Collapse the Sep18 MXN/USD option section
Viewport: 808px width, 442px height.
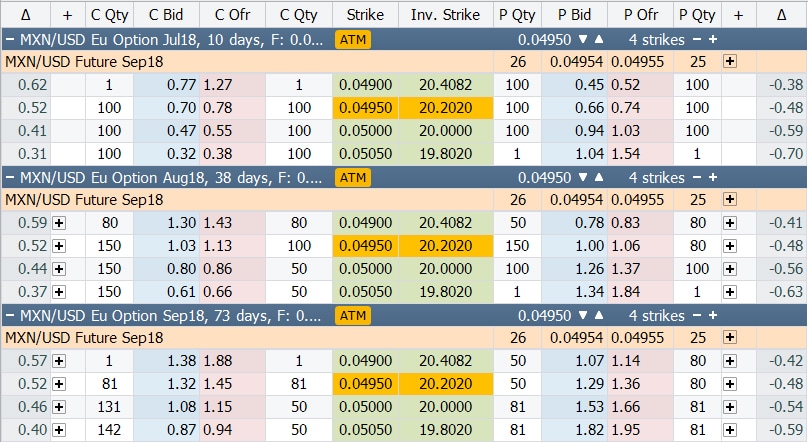pyautogui.click(x=9, y=316)
